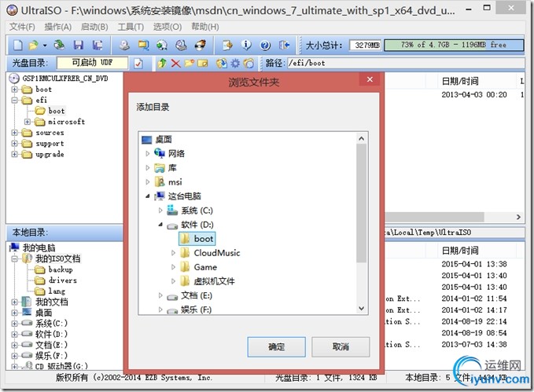Expand the CloudMusic folder in dialog tree
Viewport: 534px width, 392px height.
tap(173, 253)
